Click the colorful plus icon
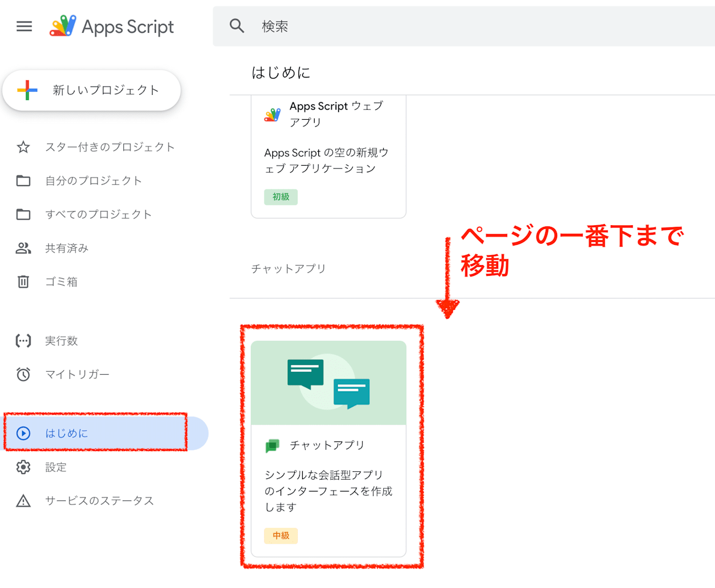Screen dimensions: 715x588 click(x=27, y=91)
